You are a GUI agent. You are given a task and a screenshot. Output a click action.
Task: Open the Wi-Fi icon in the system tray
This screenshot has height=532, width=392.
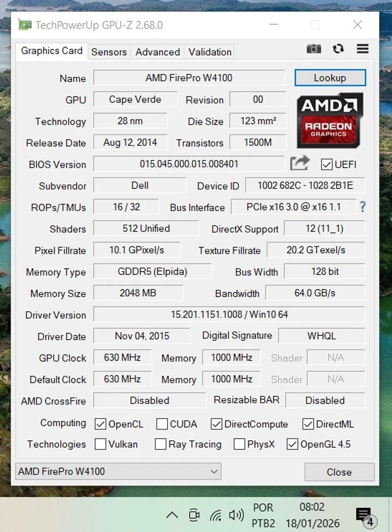(216, 515)
